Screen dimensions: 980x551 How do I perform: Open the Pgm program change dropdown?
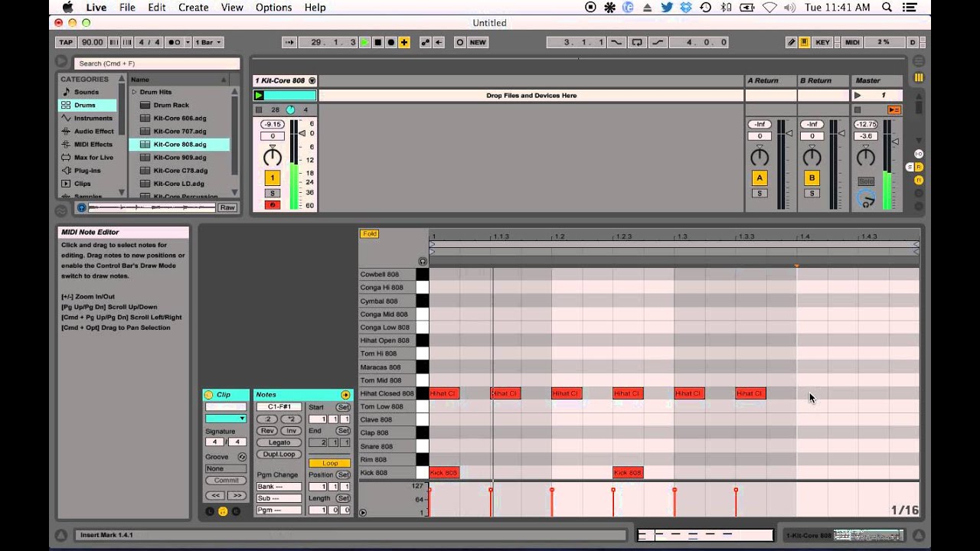279,510
